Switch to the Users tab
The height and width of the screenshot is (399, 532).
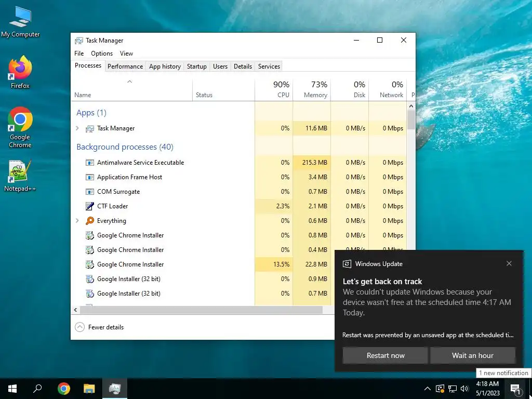tap(220, 66)
